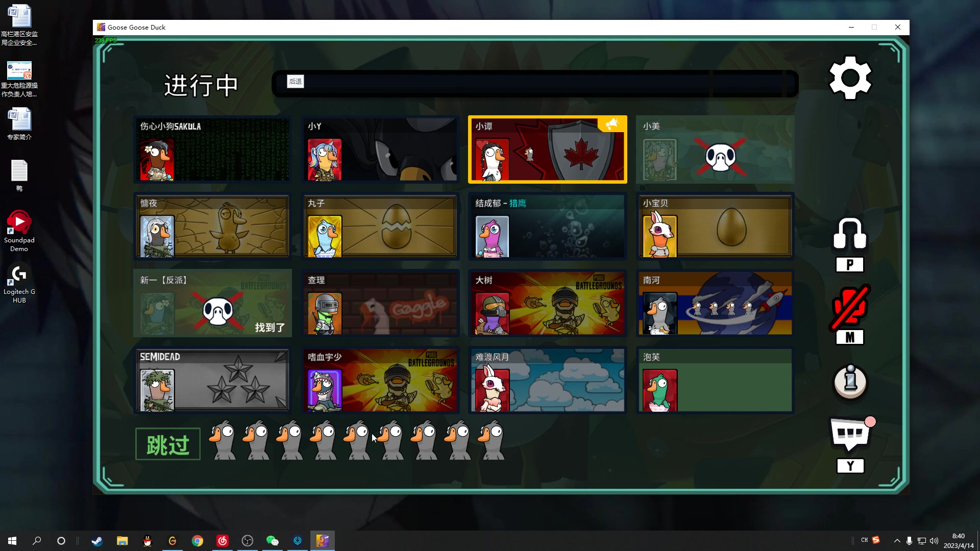Toggle the headphones deafen icon
Viewport: 980px width, 551px height.
[x=850, y=234]
